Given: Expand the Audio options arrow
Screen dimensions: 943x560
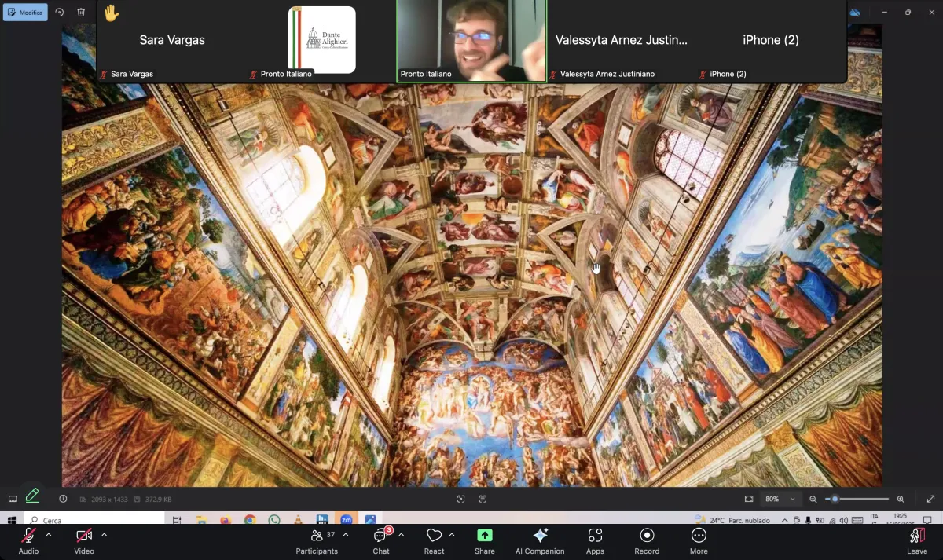Looking at the screenshot, I should pyautogui.click(x=49, y=535).
